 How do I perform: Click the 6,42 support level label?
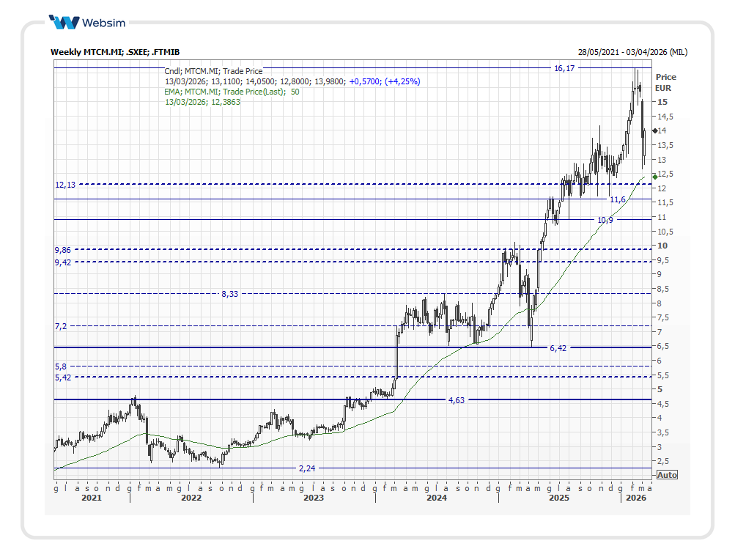coord(558,348)
